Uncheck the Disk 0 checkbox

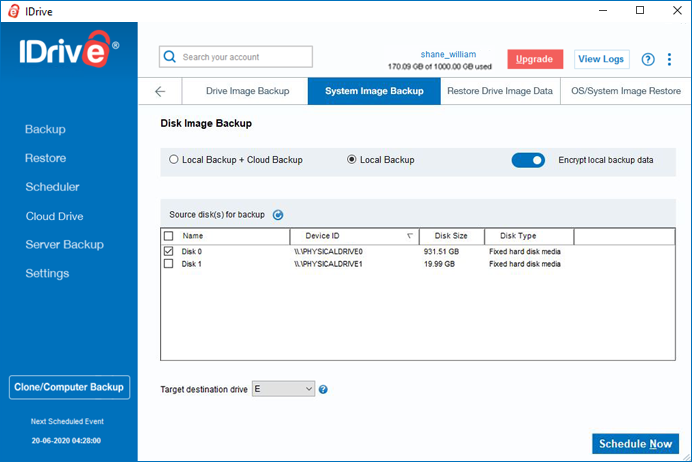pyautogui.click(x=169, y=251)
